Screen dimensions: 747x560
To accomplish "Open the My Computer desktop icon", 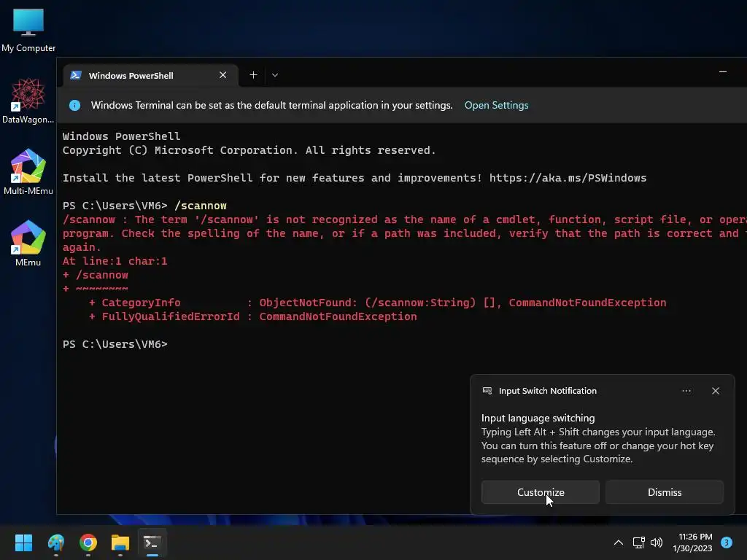I will [x=28, y=31].
